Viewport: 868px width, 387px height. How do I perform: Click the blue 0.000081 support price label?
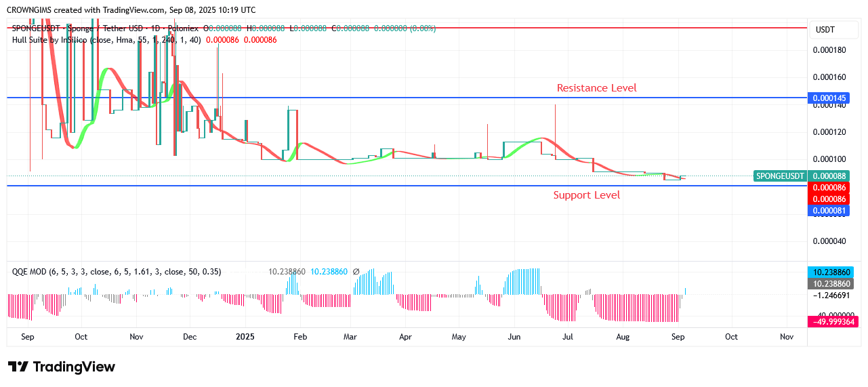point(829,211)
